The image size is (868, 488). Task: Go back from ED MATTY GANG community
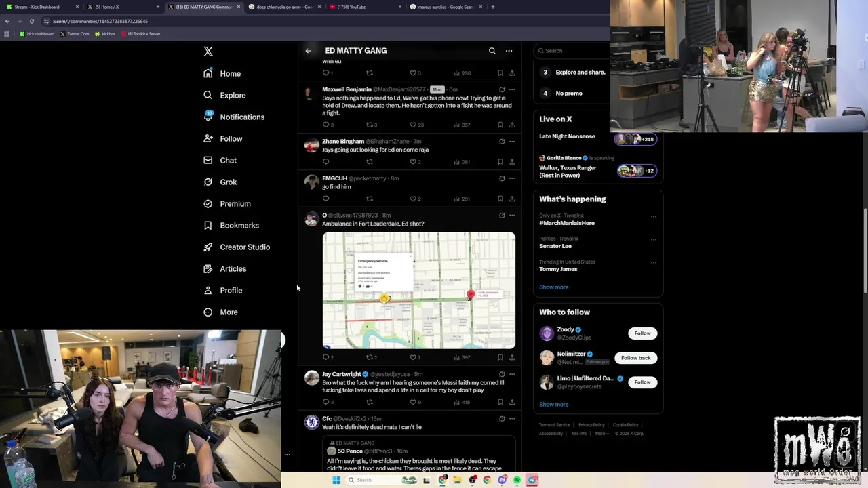point(309,50)
